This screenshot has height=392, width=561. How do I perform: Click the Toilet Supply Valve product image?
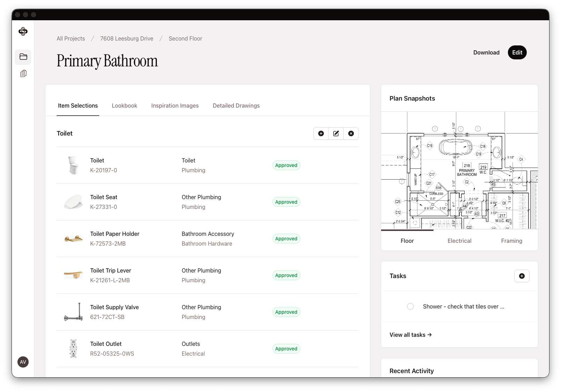[73, 312]
